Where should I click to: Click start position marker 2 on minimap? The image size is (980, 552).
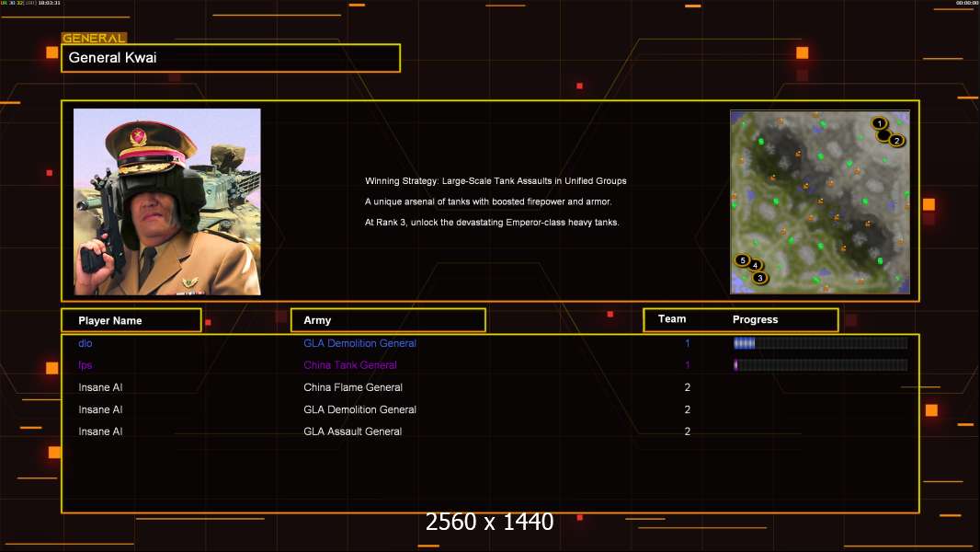897,141
